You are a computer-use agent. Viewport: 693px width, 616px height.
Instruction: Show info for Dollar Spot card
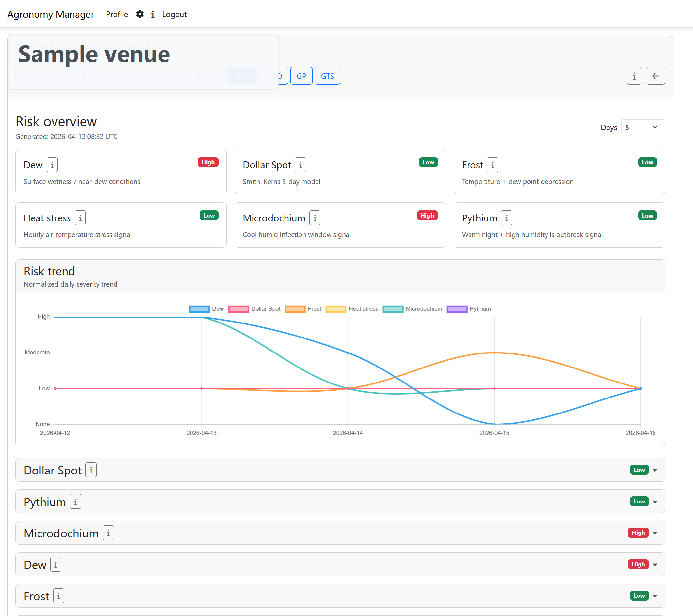pyautogui.click(x=300, y=165)
